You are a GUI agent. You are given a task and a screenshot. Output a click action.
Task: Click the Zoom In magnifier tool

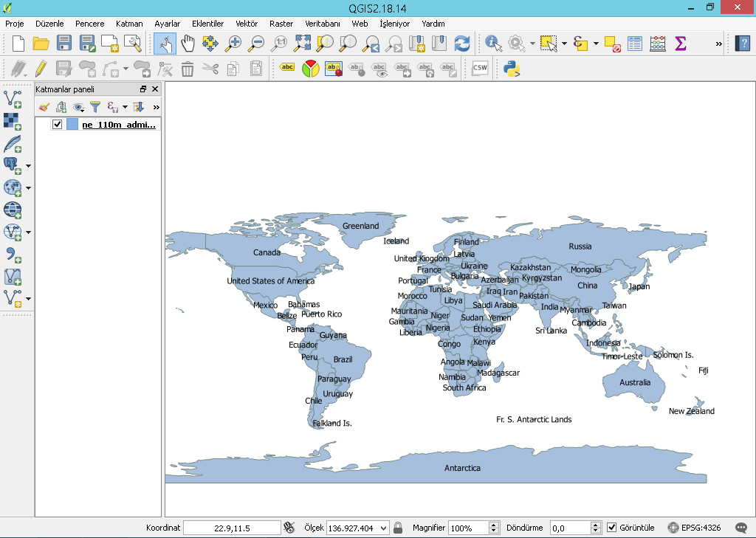(233, 44)
